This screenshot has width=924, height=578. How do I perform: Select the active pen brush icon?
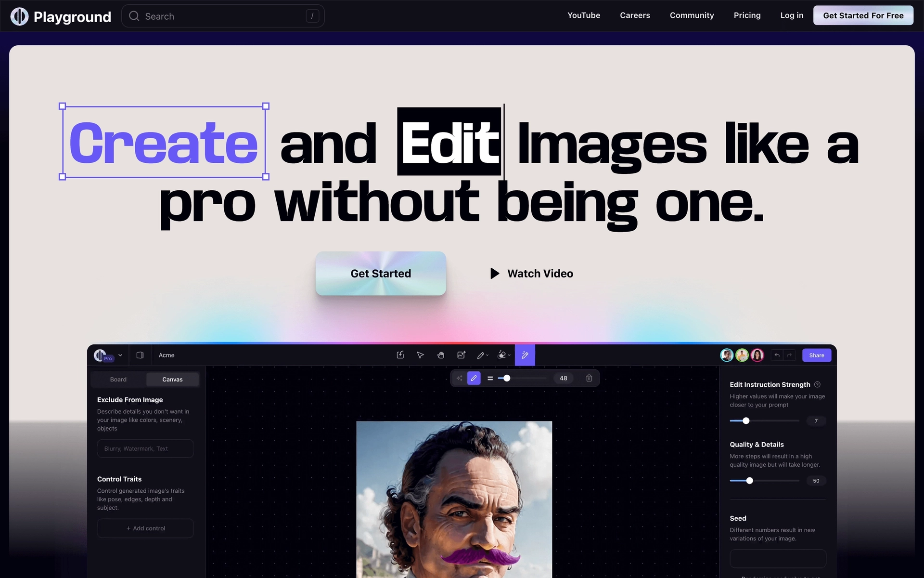pyautogui.click(x=474, y=378)
